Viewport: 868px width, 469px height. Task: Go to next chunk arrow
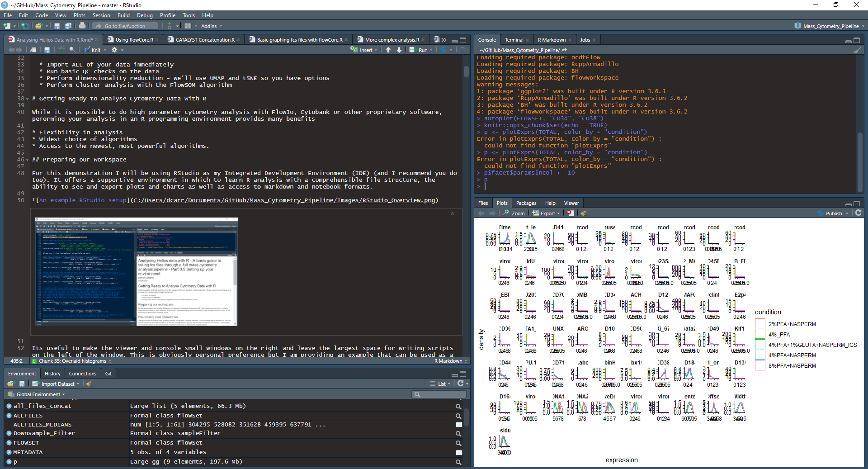pyautogui.click(x=399, y=50)
